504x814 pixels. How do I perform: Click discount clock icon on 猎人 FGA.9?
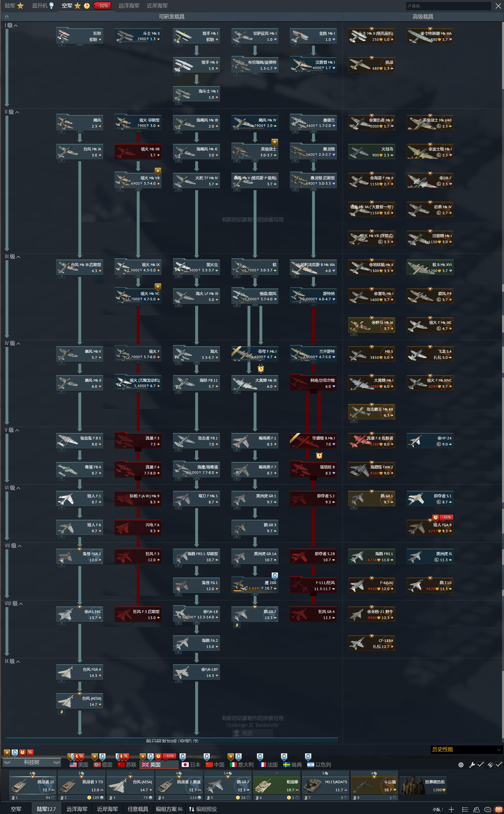point(435,518)
